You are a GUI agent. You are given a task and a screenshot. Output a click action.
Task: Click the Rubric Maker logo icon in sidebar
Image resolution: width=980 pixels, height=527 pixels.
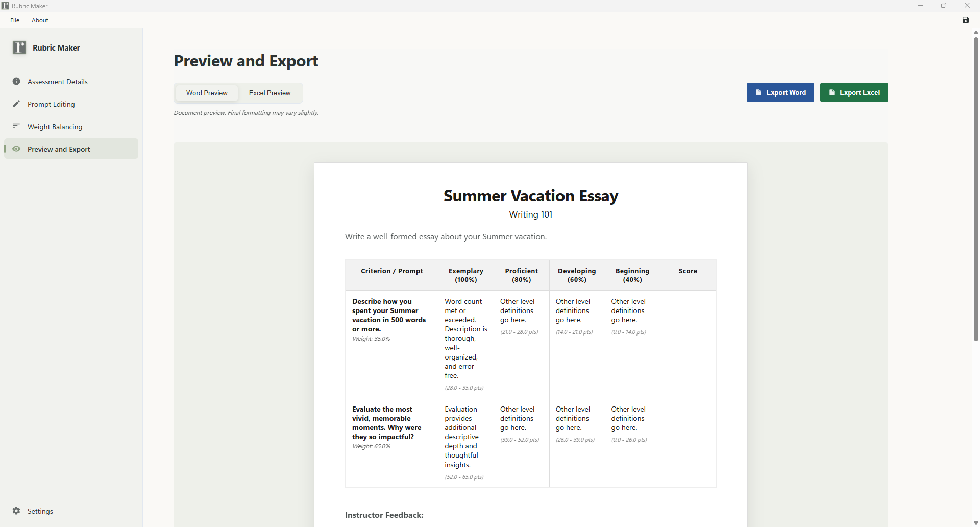click(19, 47)
